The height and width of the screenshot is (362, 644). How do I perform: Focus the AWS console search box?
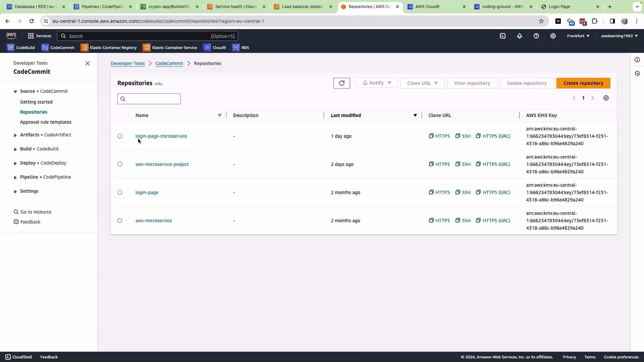point(148,36)
